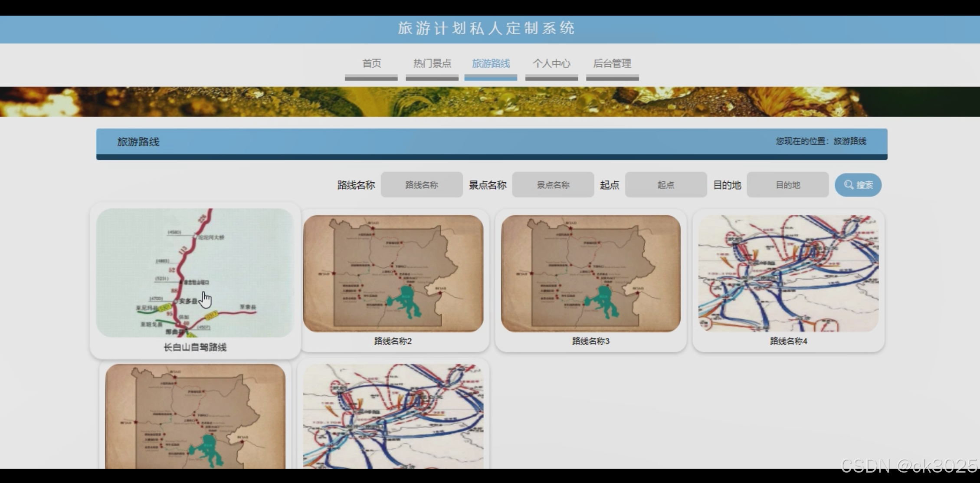
Task: Open second-row blue arrows map thumbnail
Action: click(393, 416)
